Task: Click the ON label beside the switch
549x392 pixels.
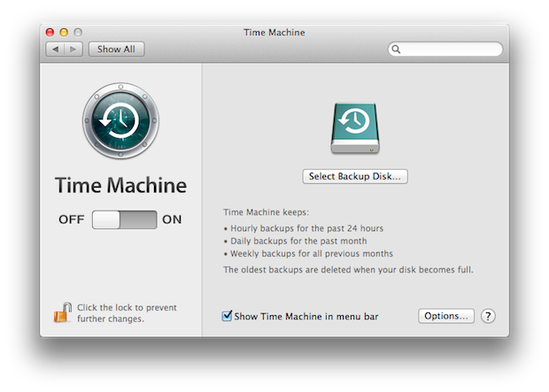Action: 172,219
